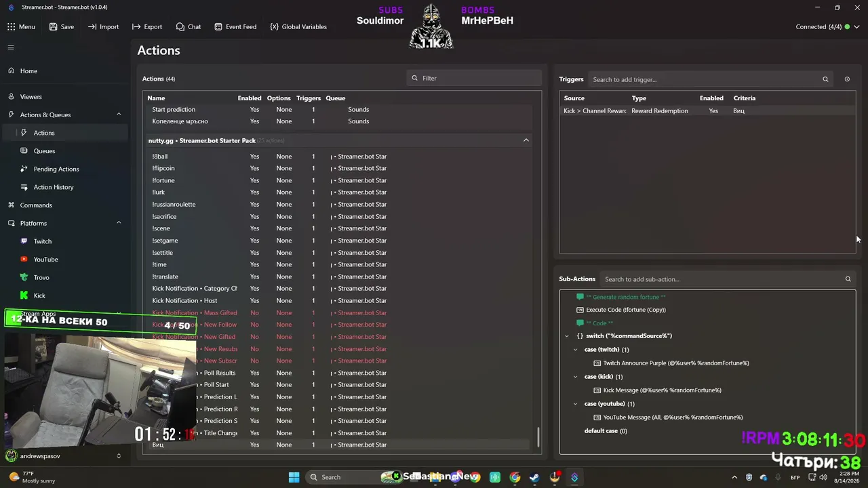Select the !setgame action
Viewport: 868px width, 488px height.
(x=340, y=241)
